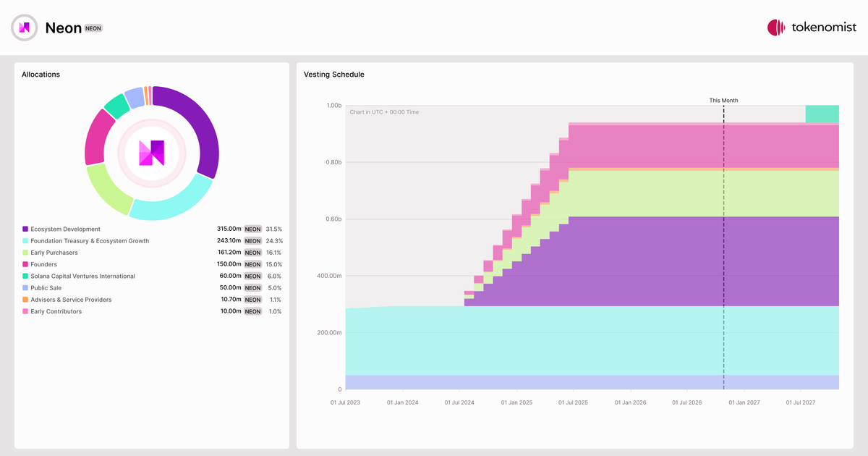Click the '400.00m' y-axis label
Image resolution: width=868 pixels, height=456 pixels.
(328, 276)
